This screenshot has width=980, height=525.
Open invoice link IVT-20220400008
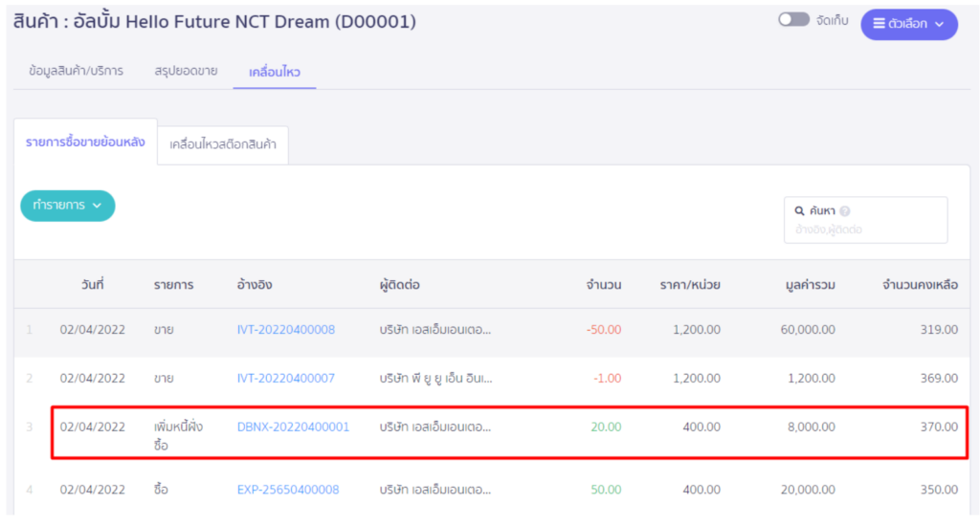(x=285, y=330)
